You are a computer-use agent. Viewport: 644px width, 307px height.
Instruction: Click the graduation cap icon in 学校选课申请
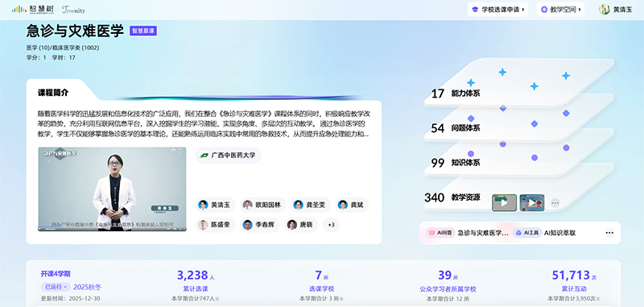point(475,10)
